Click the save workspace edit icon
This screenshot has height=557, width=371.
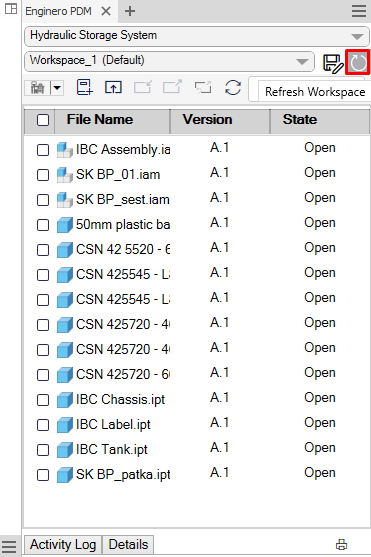pos(333,63)
